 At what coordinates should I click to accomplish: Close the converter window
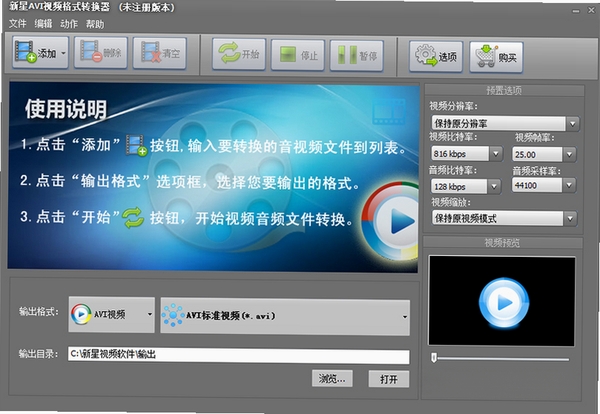tap(591, 11)
